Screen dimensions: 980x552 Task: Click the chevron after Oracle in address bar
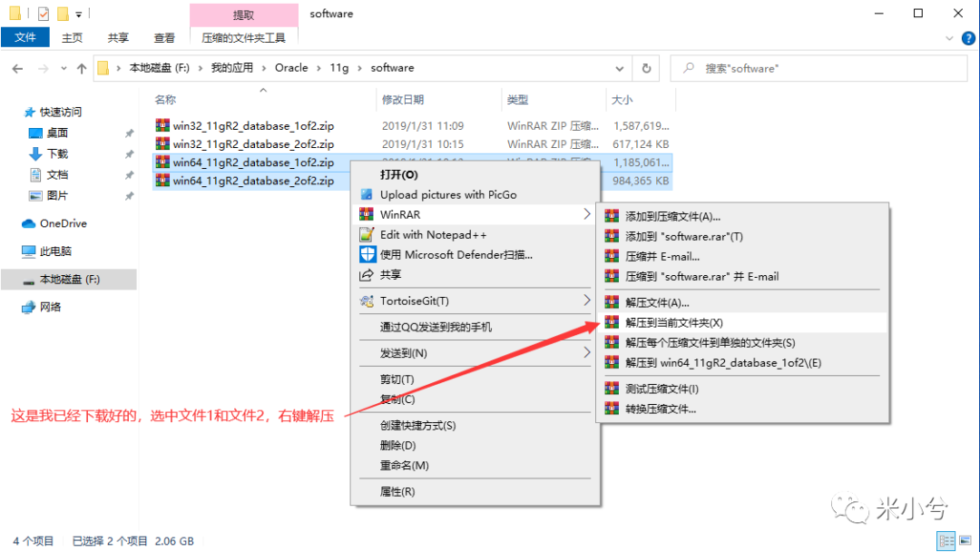click(x=318, y=68)
